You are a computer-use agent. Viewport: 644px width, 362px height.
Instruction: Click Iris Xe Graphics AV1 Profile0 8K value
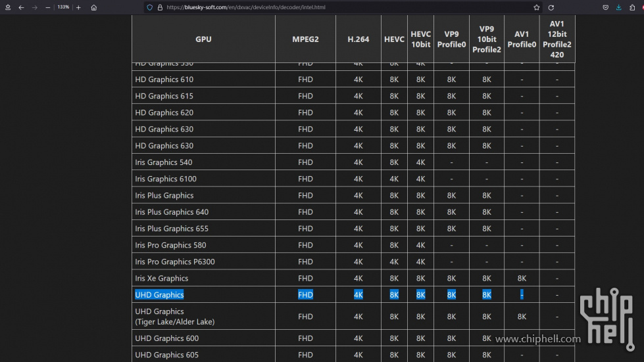522,279
